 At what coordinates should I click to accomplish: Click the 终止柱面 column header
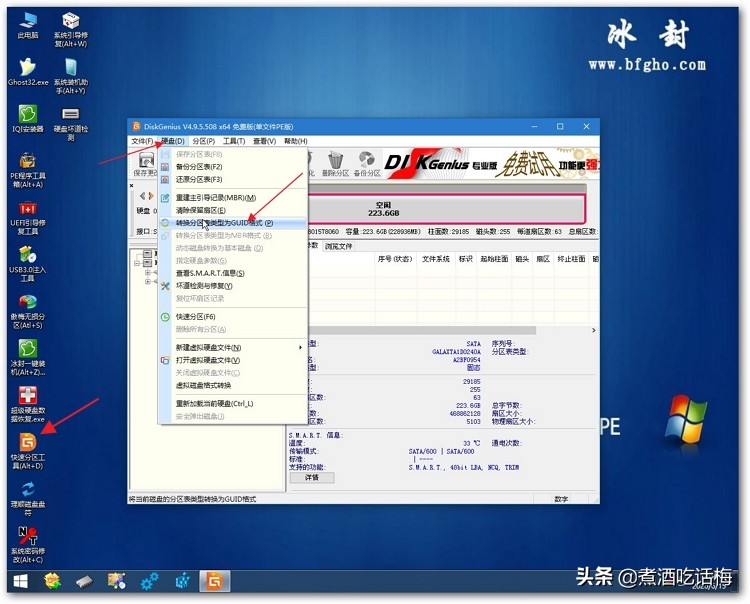572,259
